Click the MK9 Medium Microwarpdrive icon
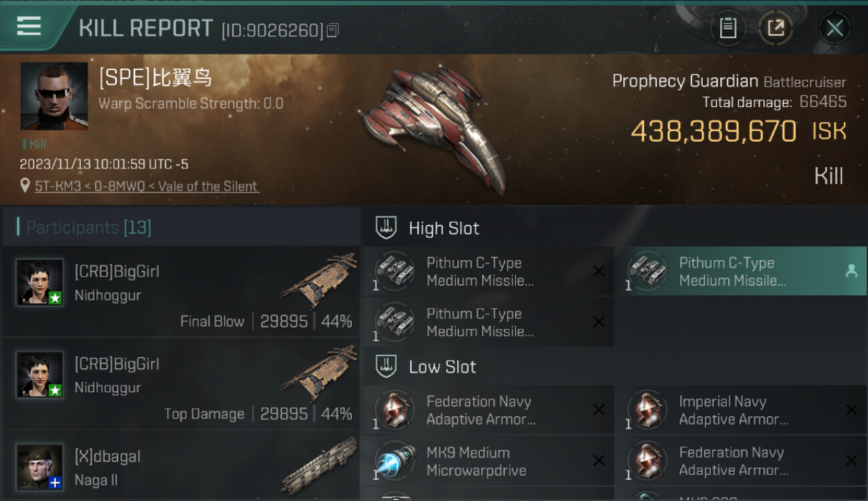This screenshot has height=501, width=868. coord(395,462)
